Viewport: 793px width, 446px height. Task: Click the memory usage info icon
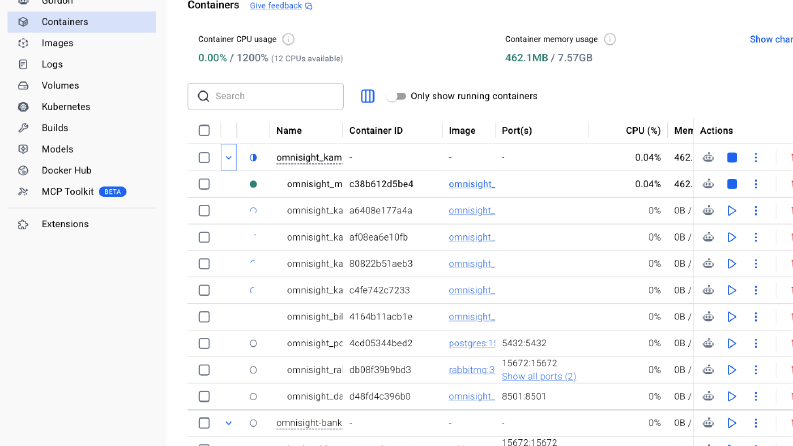610,39
